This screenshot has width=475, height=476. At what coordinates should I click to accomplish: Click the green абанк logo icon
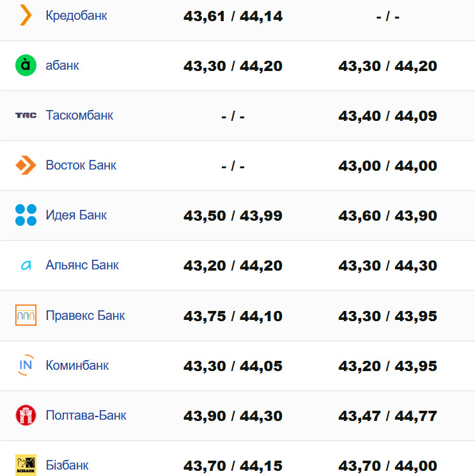click(x=26, y=65)
